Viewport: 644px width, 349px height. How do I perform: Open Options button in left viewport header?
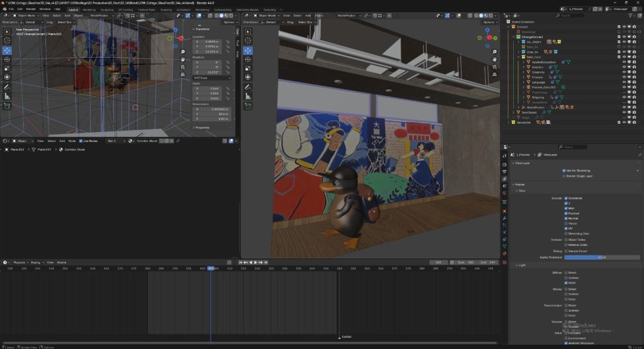coord(230,22)
